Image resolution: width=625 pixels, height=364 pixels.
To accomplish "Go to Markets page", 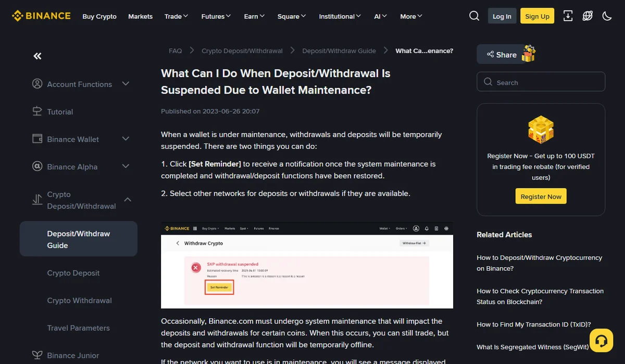I will [141, 16].
